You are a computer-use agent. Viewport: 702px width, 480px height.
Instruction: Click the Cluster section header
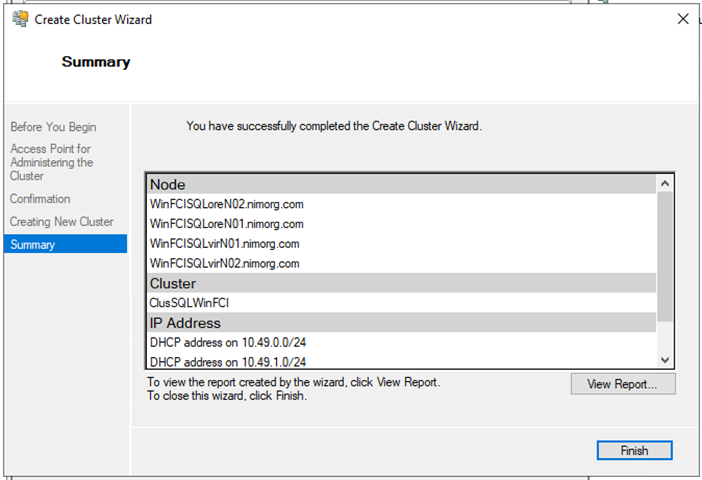click(x=402, y=283)
